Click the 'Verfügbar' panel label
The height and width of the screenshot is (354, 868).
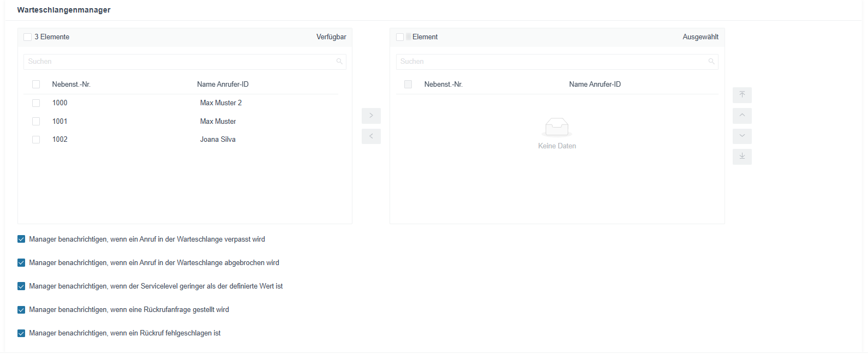331,37
